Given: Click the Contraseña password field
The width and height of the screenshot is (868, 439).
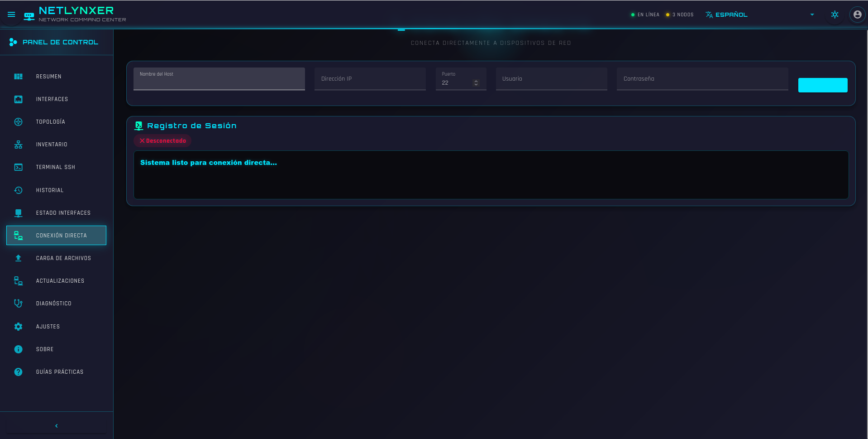Looking at the screenshot, I should (702, 79).
